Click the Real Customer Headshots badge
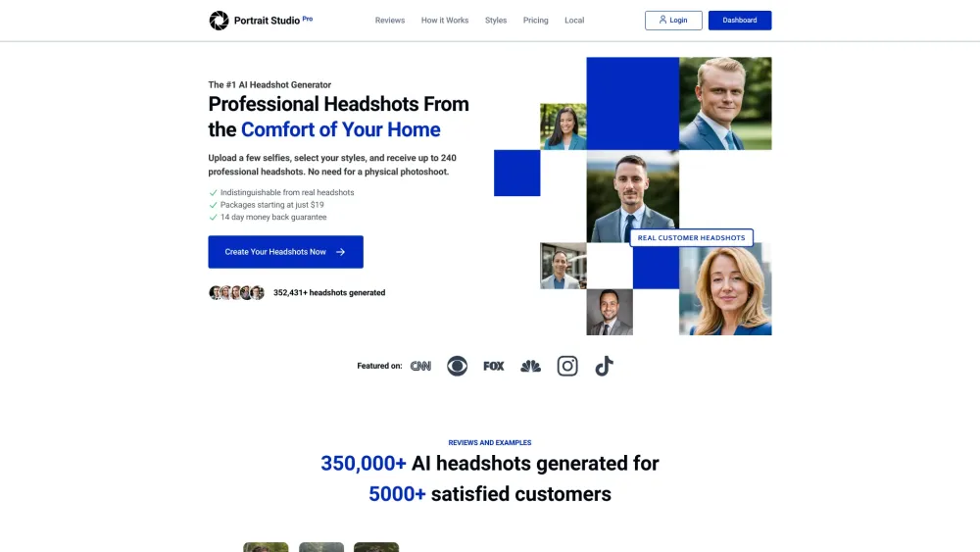980x552 pixels. [691, 237]
